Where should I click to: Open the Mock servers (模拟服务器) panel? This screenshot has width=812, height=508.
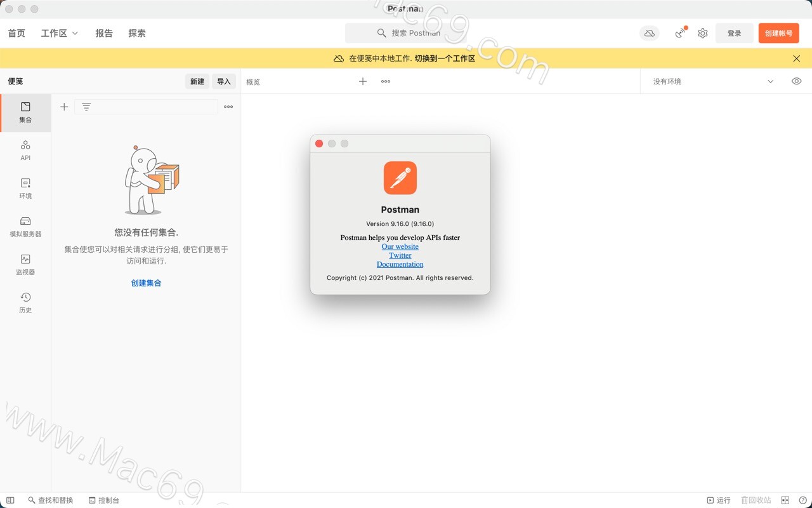point(25,227)
